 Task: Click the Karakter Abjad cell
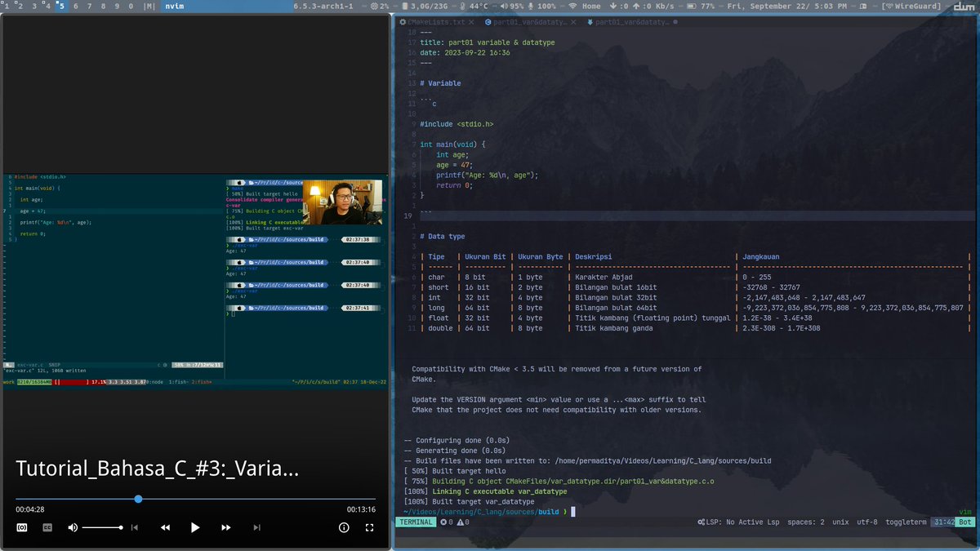(x=604, y=278)
